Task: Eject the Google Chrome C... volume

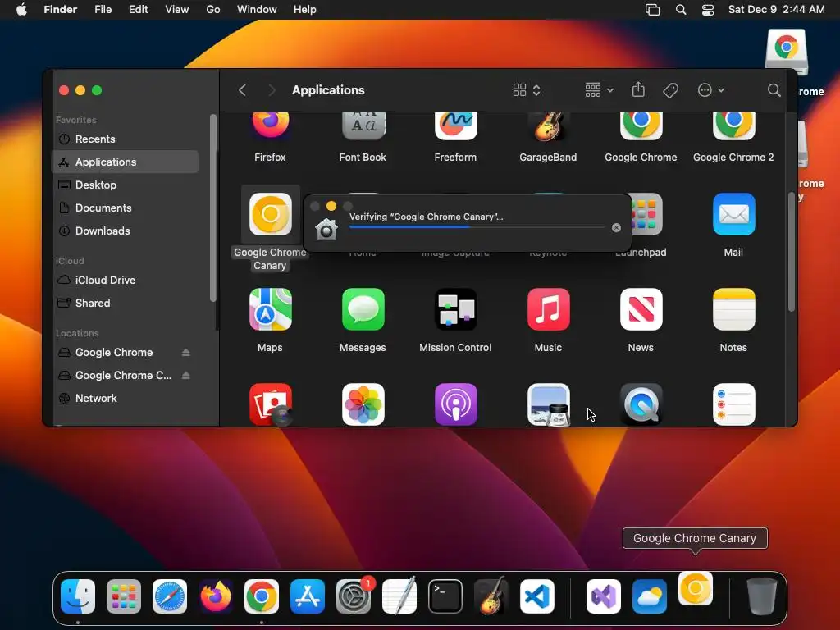Action: click(186, 376)
